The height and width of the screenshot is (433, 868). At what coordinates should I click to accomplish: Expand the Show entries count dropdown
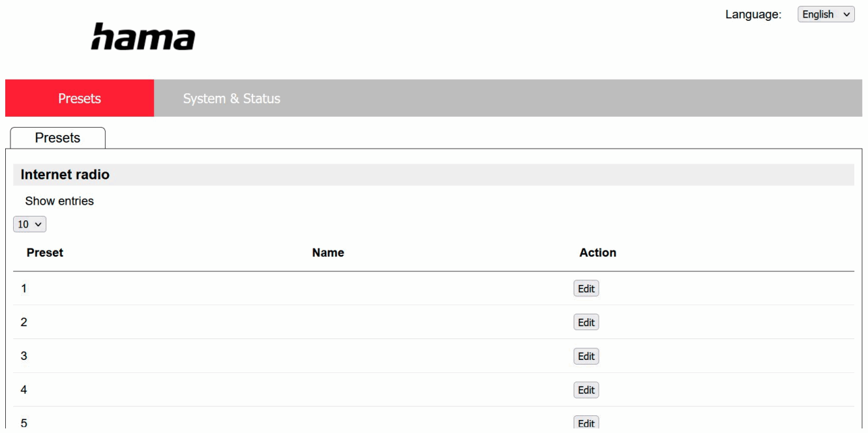pyautogui.click(x=30, y=224)
